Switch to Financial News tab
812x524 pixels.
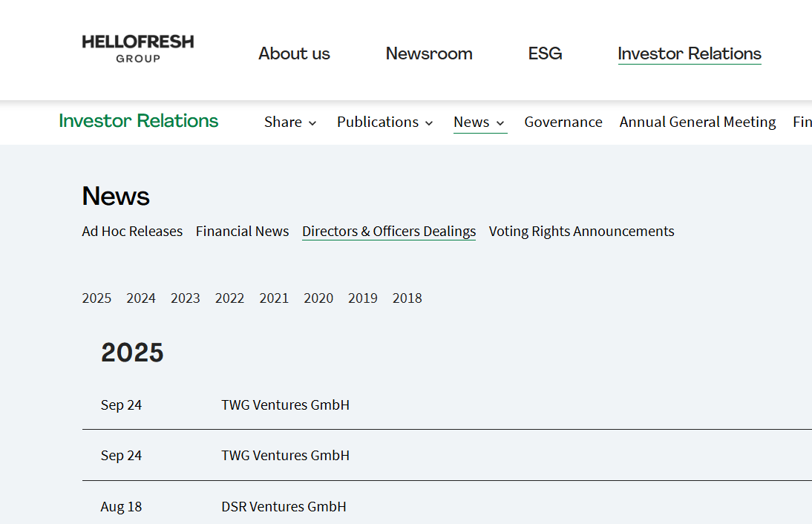point(242,232)
